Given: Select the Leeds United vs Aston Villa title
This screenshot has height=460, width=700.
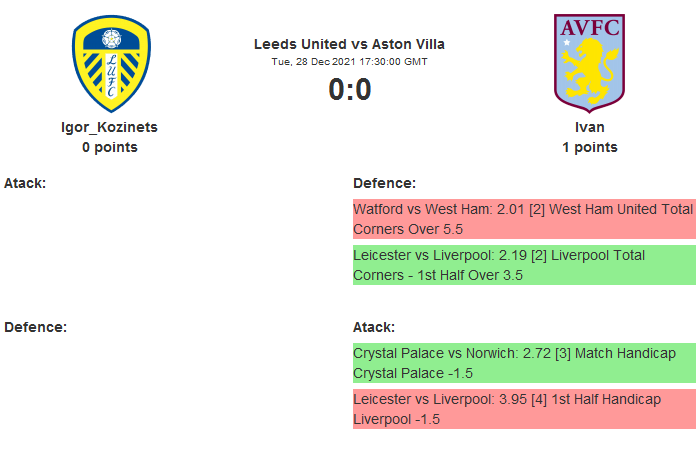Looking at the screenshot, I should point(349,44).
